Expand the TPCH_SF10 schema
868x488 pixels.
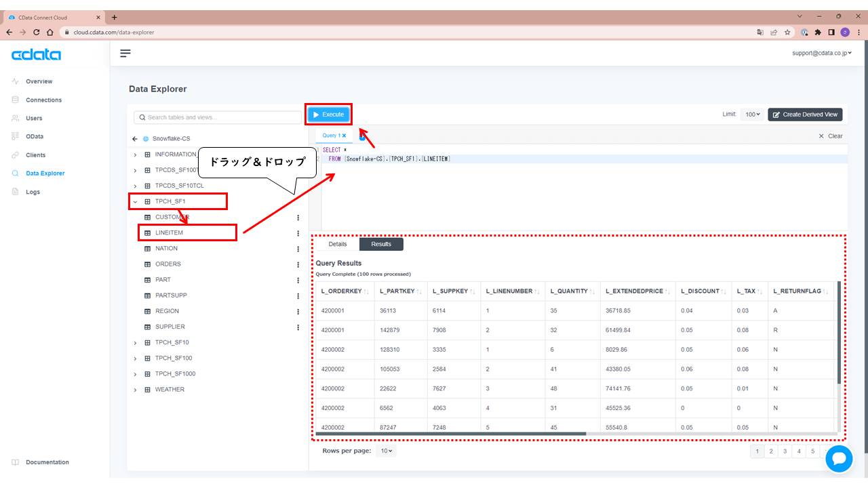click(x=135, y=343)
